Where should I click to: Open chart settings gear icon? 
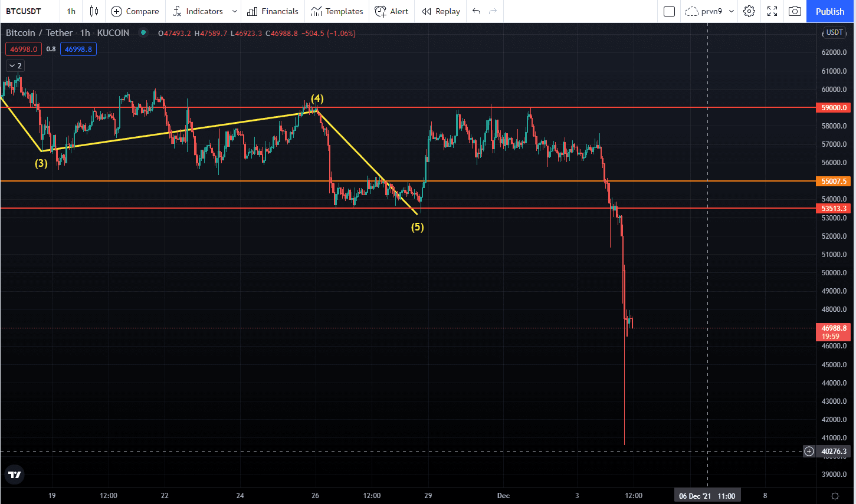749,11
